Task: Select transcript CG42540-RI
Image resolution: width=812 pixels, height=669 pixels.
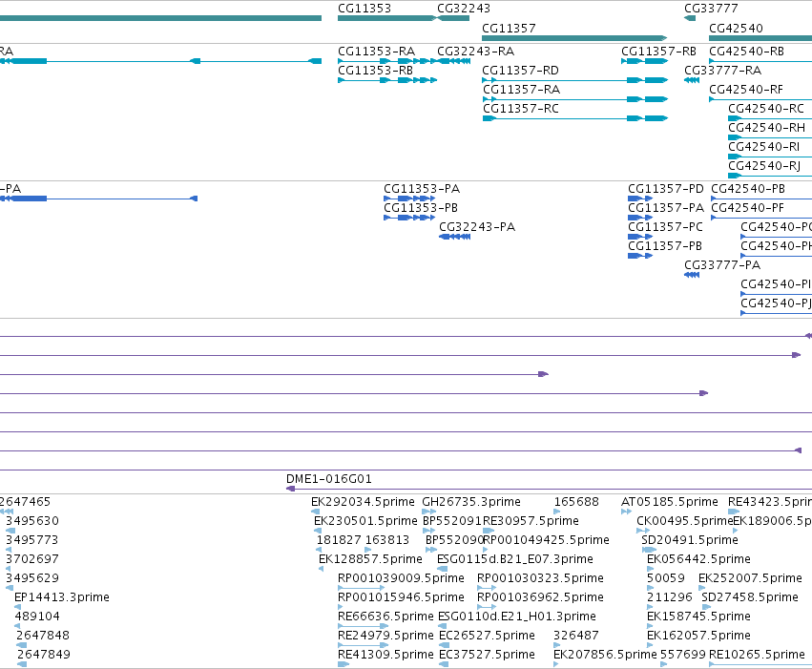Action: [x=770, y=157]
